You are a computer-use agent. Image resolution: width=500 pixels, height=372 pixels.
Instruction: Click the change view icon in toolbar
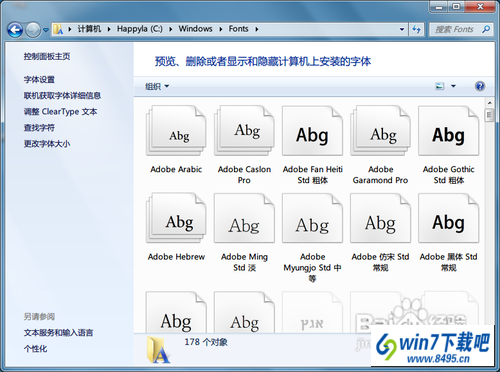click(440, 86)
